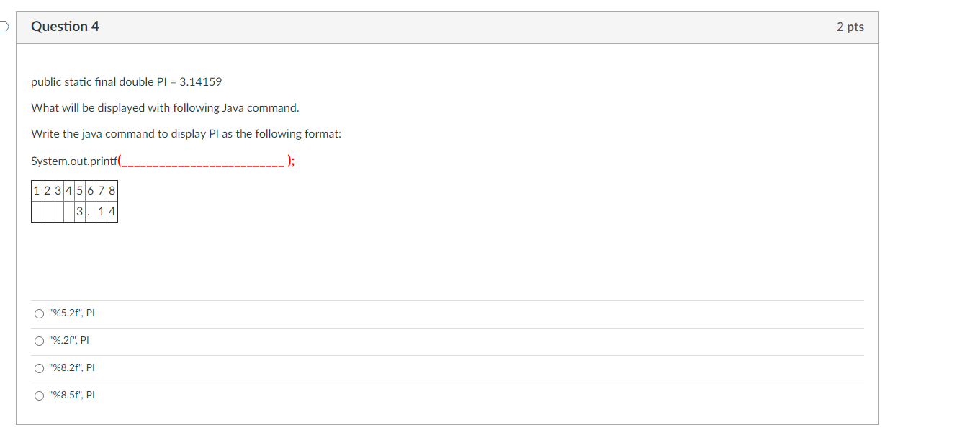Screen dimensions: 980x433
Task: Click the 2 pts label
Action: (850, 27)
